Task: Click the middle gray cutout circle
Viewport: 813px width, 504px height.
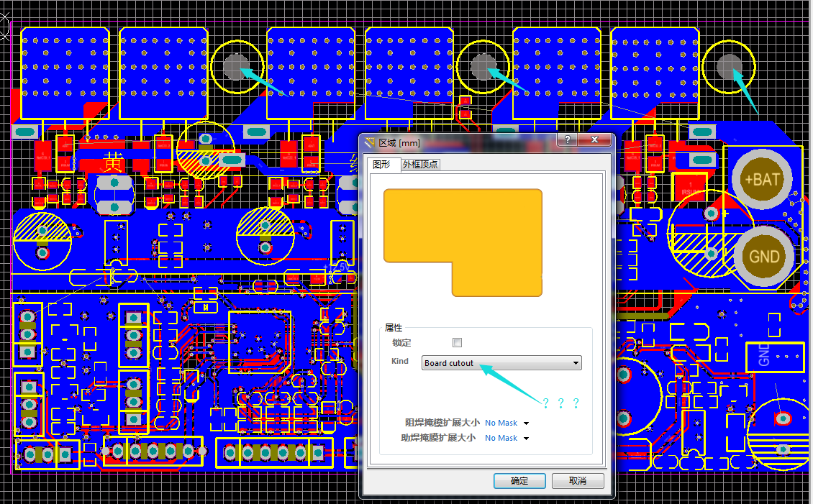Action: (x=483, y=66)
